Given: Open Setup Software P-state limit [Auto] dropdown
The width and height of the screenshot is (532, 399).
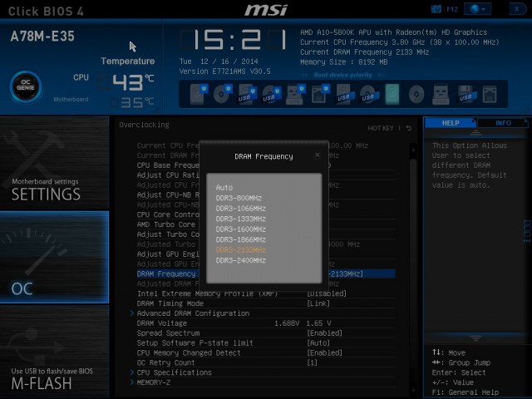Looking at the screenshot, I should click(x=318, y=343).
